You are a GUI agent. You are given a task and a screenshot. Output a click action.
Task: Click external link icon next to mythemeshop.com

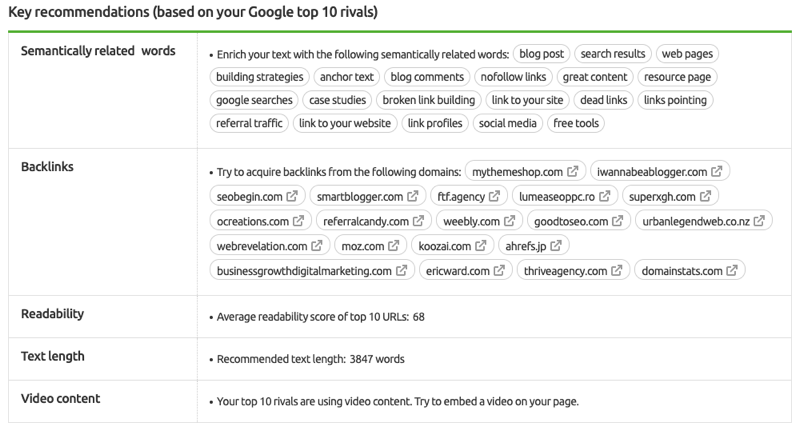pos(572,171)
